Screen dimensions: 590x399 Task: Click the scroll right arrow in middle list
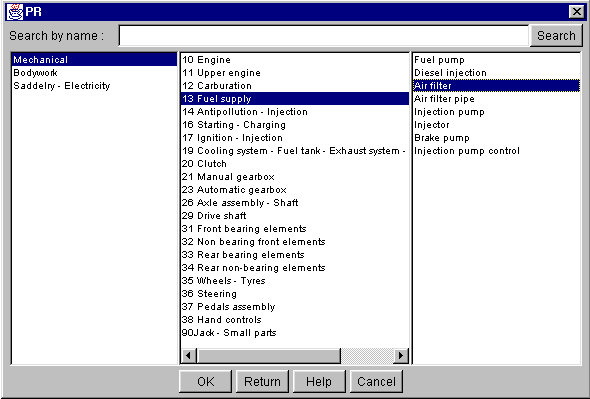click(401, 355)
